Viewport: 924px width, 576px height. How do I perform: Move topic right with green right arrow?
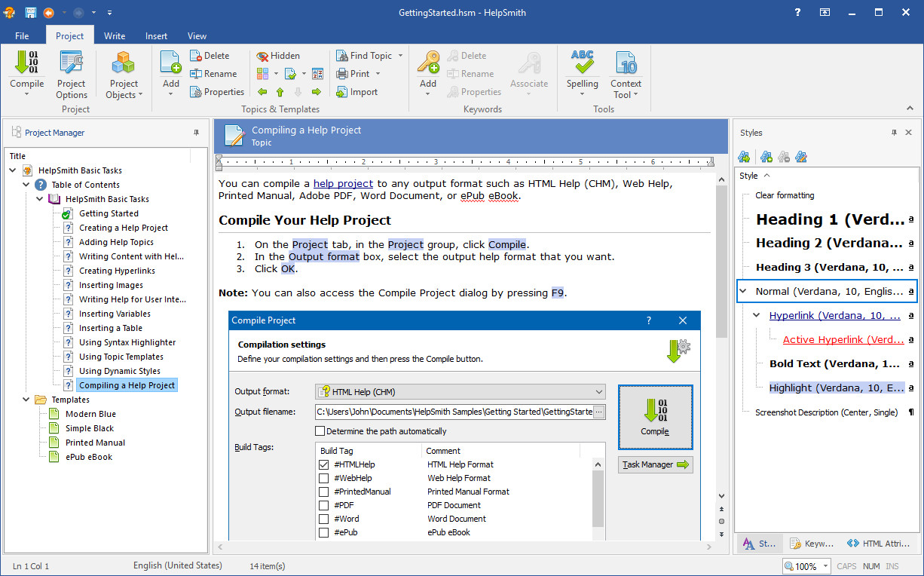coord(317,92)
